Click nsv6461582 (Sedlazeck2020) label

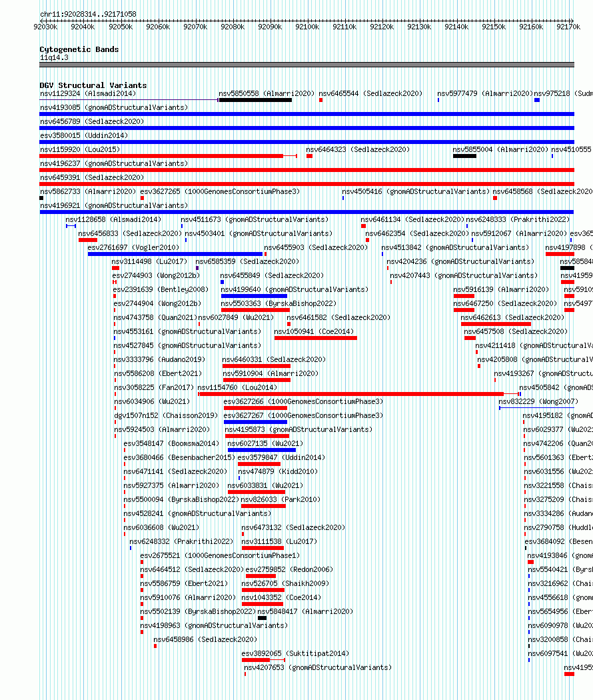[x=338, y=317]
